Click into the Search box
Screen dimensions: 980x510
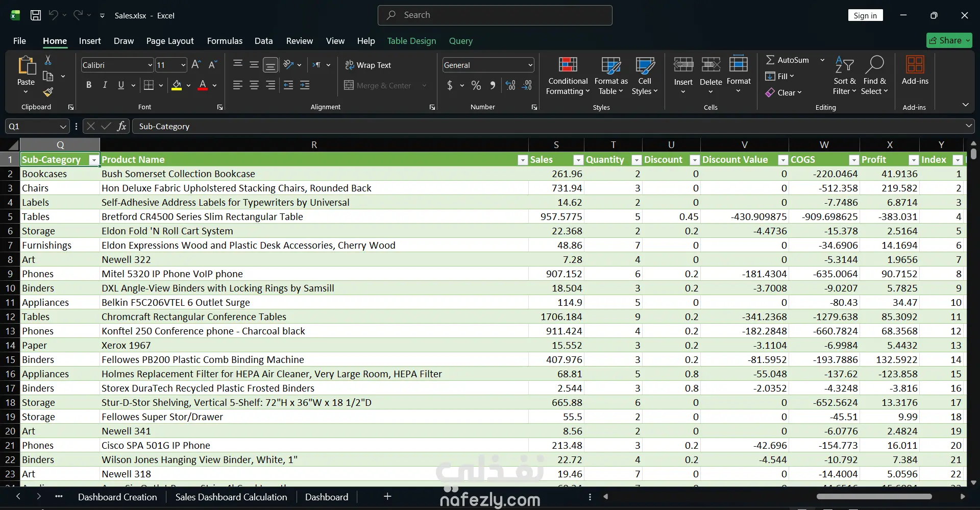click(495, 15)
